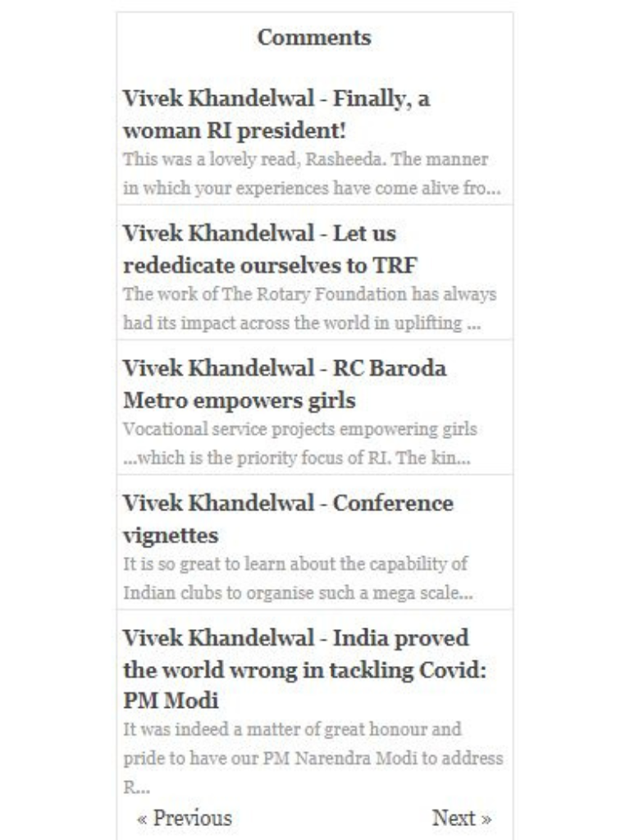Click the excerpt mentioning PM Narendra Modi
630x840 pixels.
(x=313, y=758)
